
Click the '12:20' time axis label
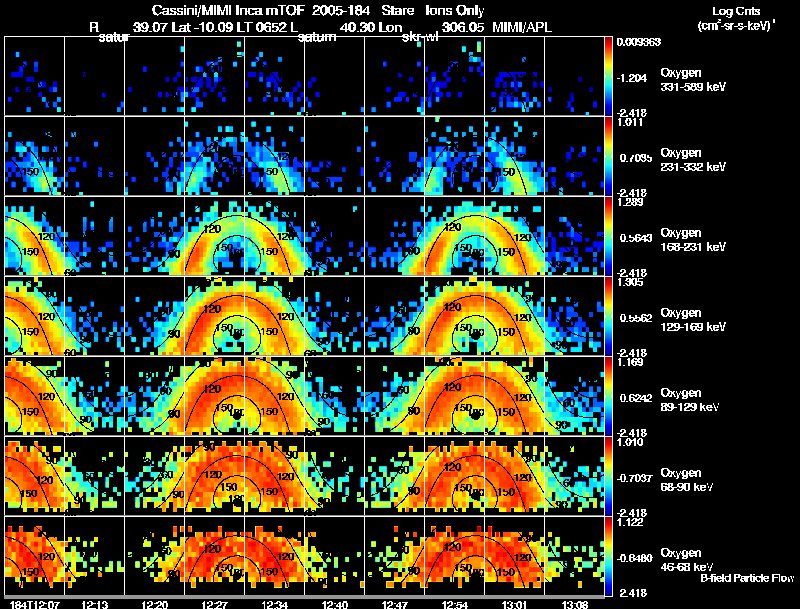click(155, 604)
